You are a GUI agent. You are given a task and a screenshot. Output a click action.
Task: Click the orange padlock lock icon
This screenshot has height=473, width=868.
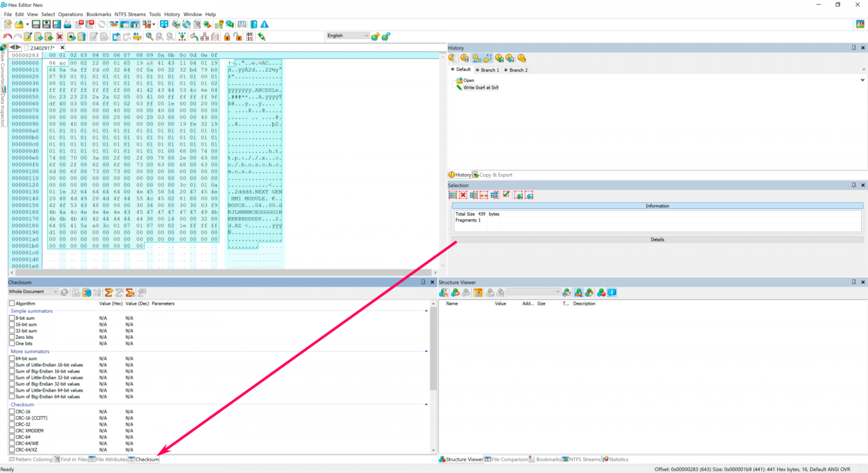(227, 36)
